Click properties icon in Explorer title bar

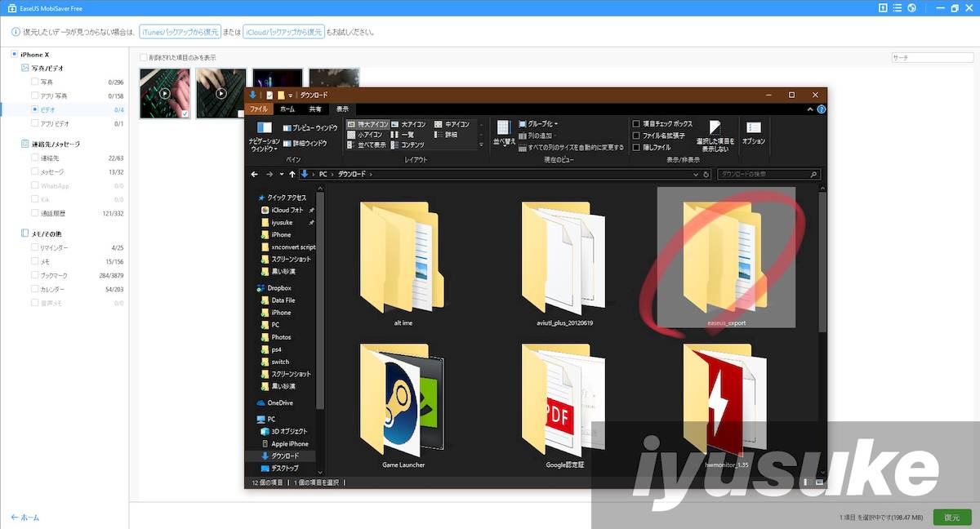pos(269,95)
